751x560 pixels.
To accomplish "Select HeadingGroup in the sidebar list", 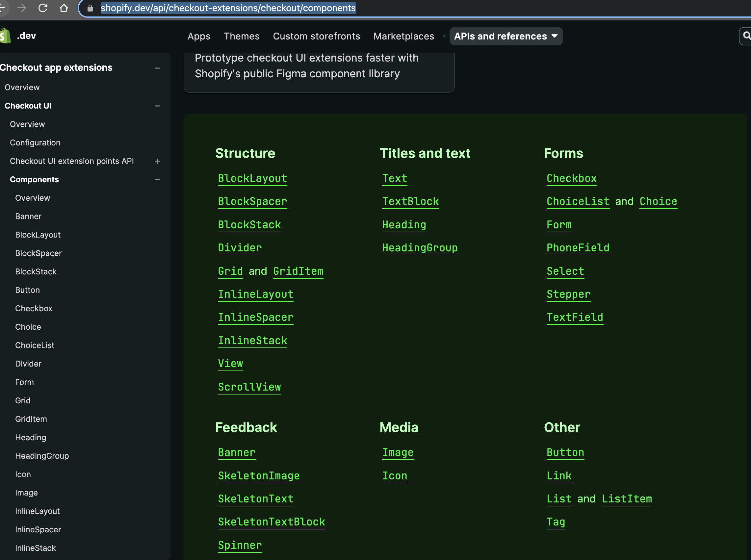I will point(42,456).
